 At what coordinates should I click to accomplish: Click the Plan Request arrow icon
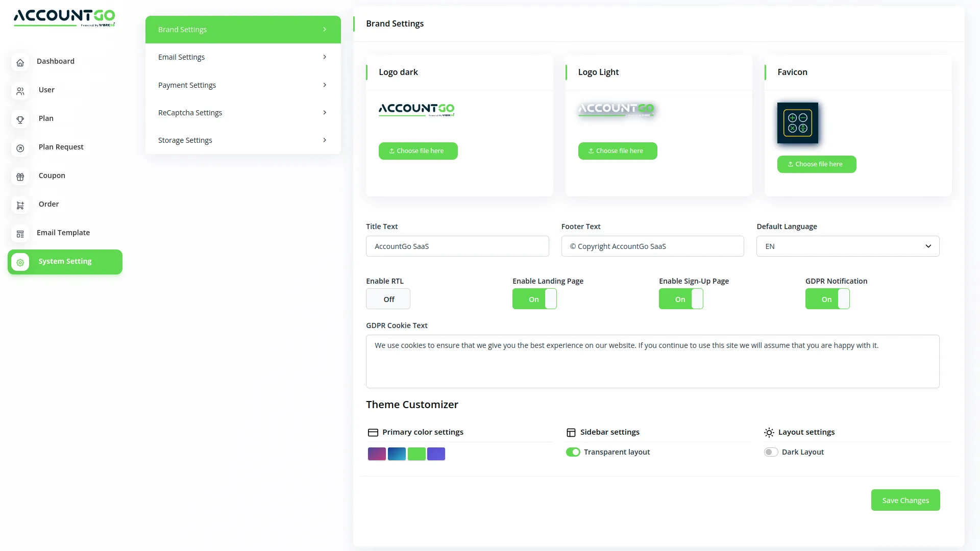point(20,148)
